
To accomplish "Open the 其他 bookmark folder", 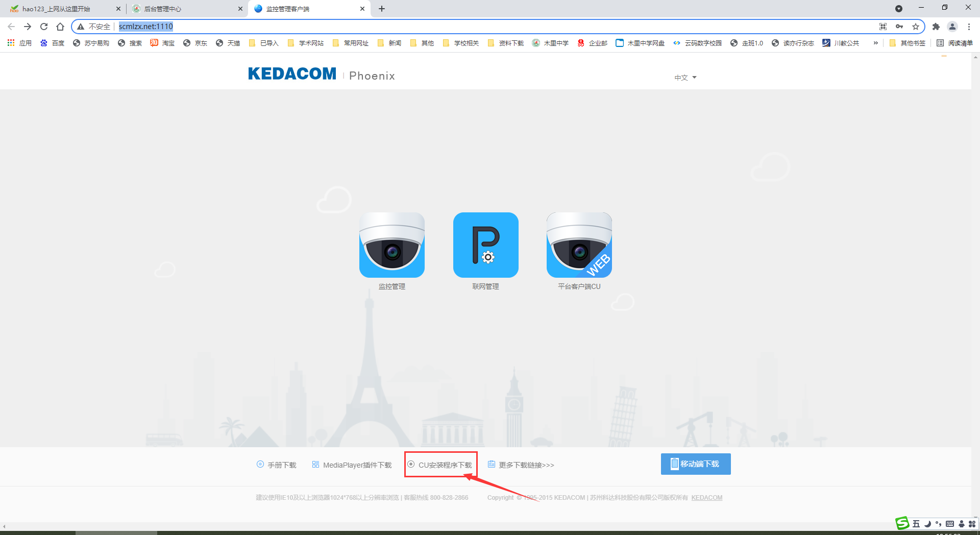I will click(422, 43).
